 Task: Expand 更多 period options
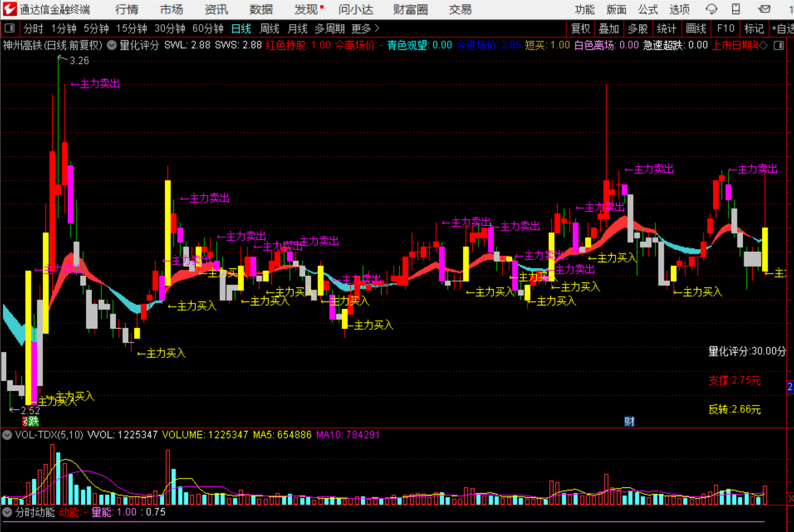(365, 28)
